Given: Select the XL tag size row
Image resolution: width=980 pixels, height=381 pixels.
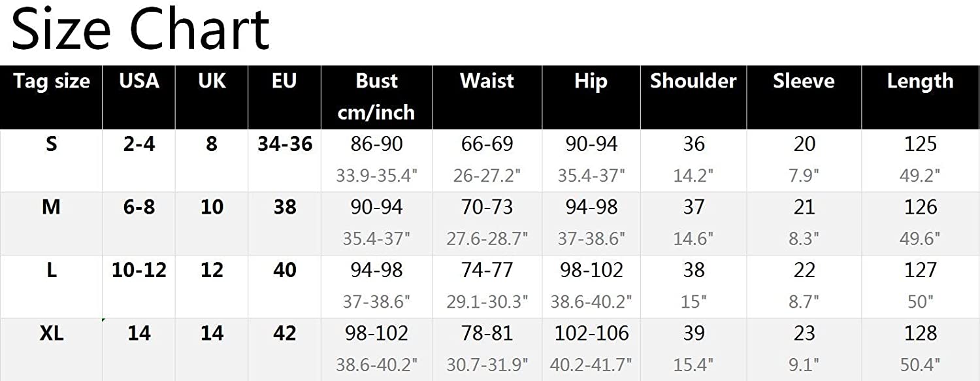Looking at the screenshot, I should [x=490, y=350].
